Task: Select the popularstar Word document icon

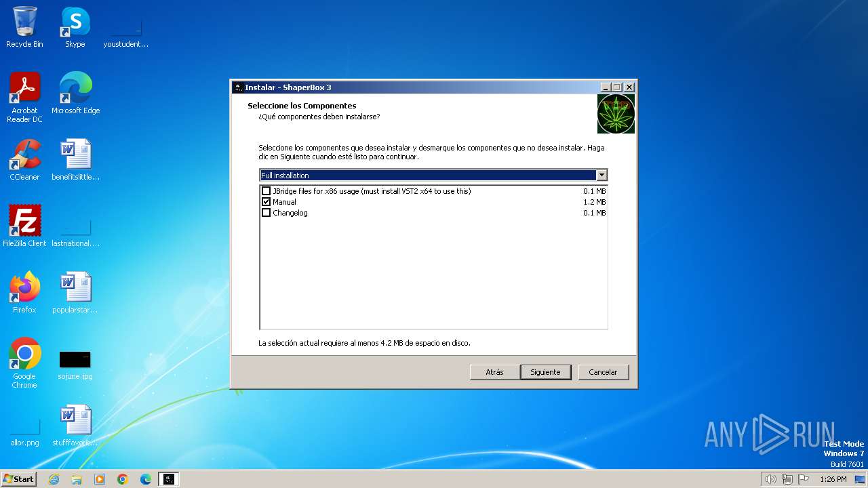Action: click(75, 293)
